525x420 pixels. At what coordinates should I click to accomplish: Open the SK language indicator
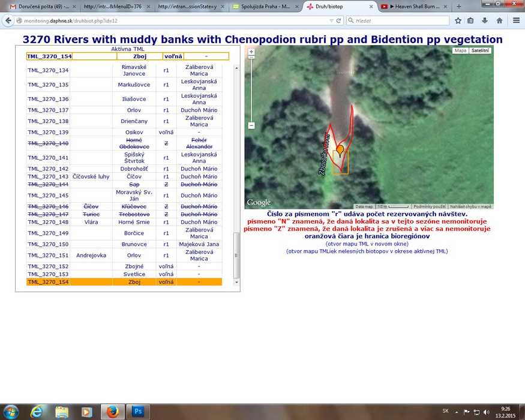(x=445, y=411)
